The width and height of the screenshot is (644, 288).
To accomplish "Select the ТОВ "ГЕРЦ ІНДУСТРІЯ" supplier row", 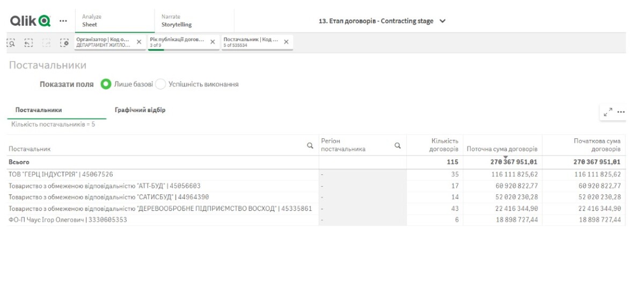I will point(61,174).
